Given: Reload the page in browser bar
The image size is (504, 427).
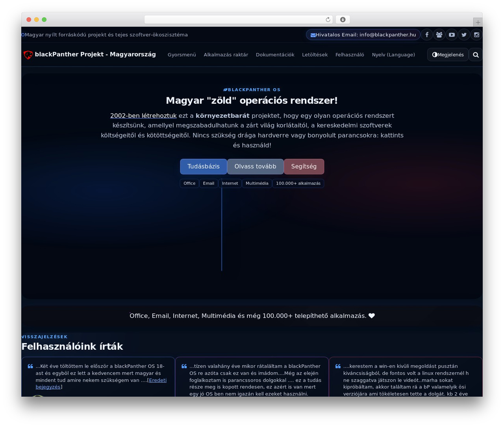Looking at the screenshot, I should 328,20.
